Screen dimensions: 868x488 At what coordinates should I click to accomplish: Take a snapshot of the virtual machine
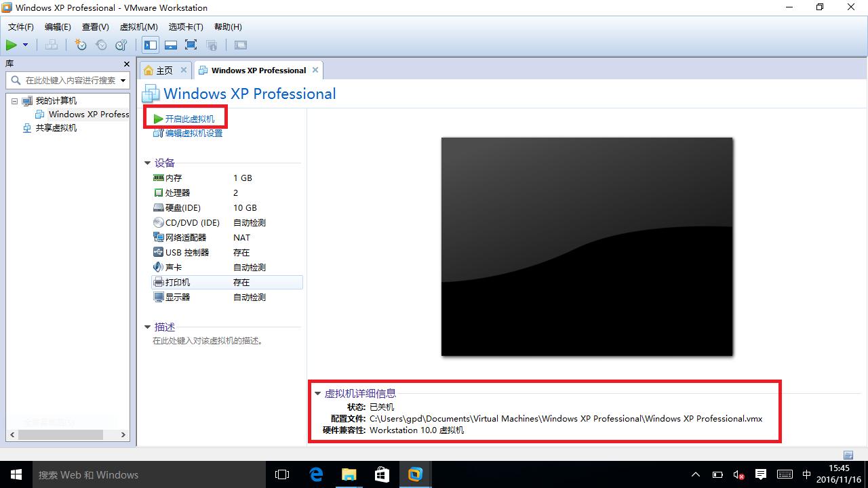80,45
